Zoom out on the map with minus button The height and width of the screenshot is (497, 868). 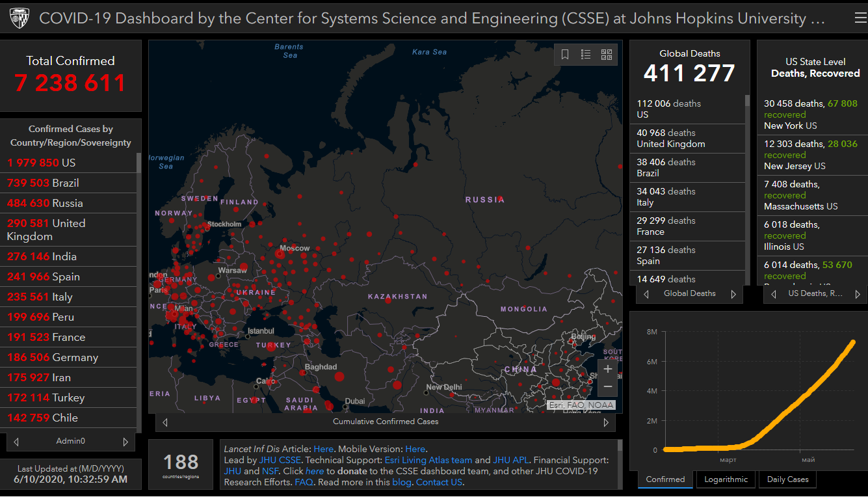click(x=607, y=386)
